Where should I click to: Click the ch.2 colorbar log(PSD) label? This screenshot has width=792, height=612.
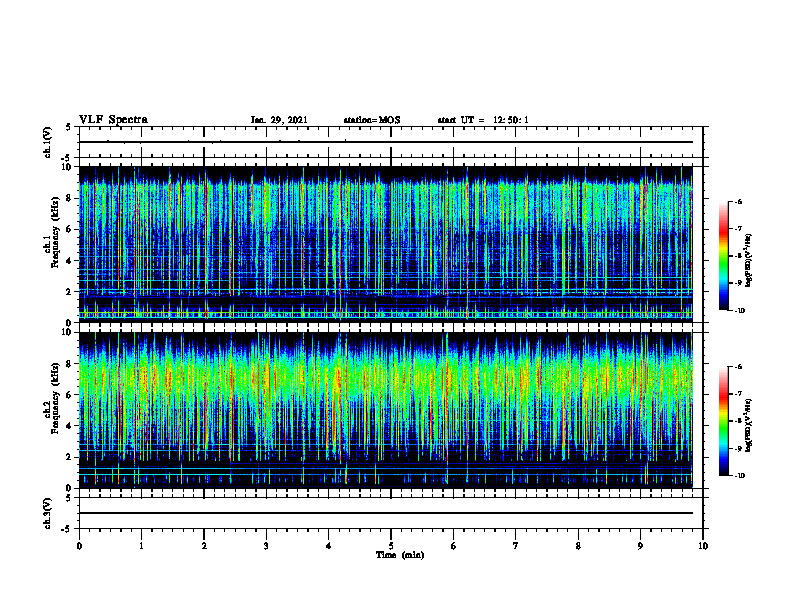point(749,425)
